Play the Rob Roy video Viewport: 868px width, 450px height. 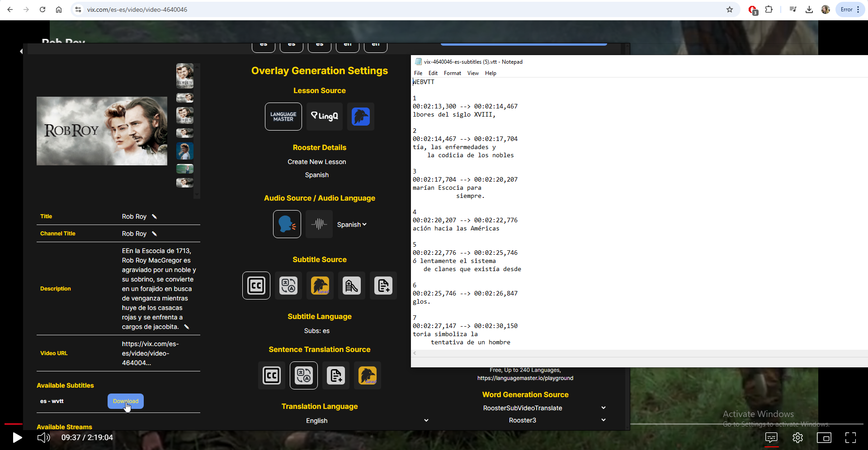click(x=17, y=437)
